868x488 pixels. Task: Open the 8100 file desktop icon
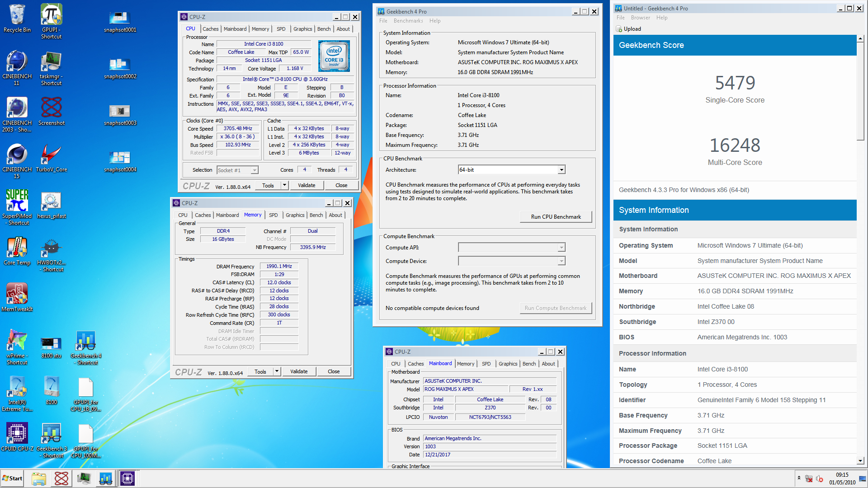coord(51,390)
